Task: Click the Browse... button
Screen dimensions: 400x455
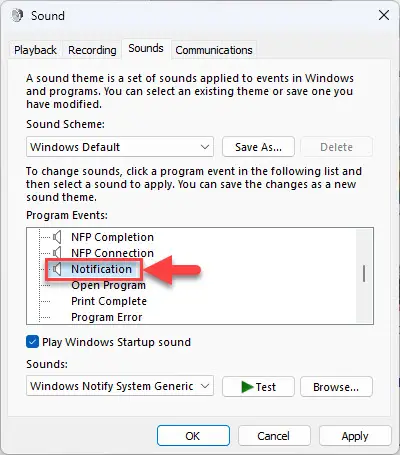Action: 336,387
